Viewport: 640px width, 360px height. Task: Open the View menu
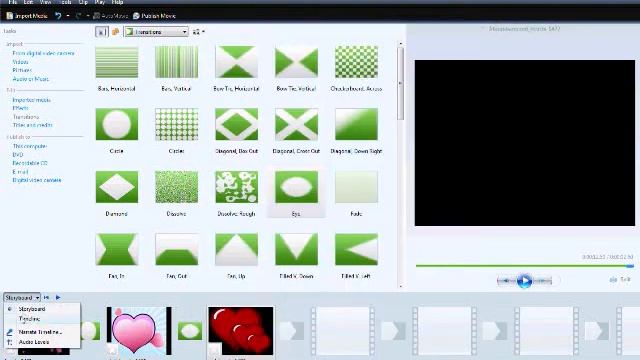tap(45, 2)
